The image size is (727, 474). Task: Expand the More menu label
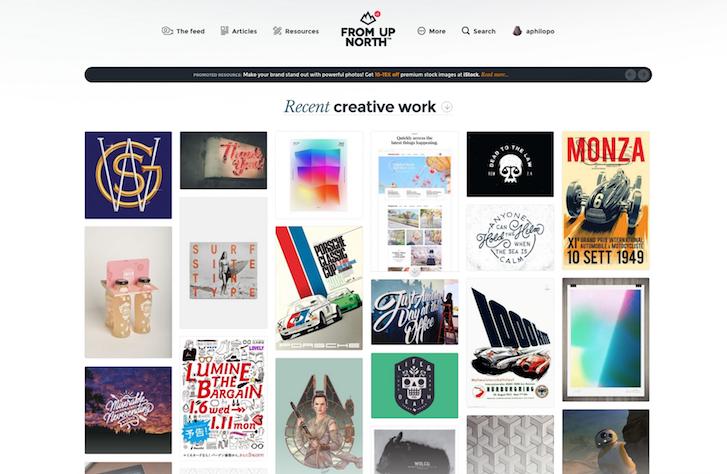[437, 32]
